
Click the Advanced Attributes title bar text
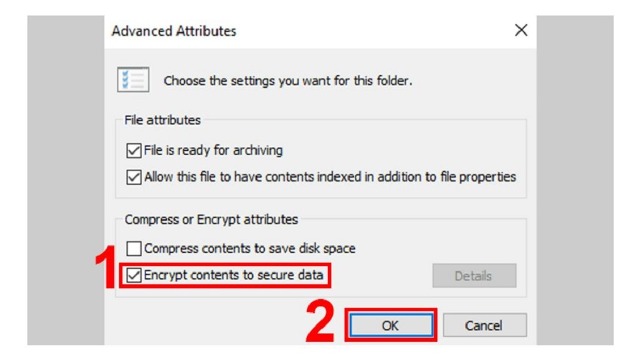174,31
